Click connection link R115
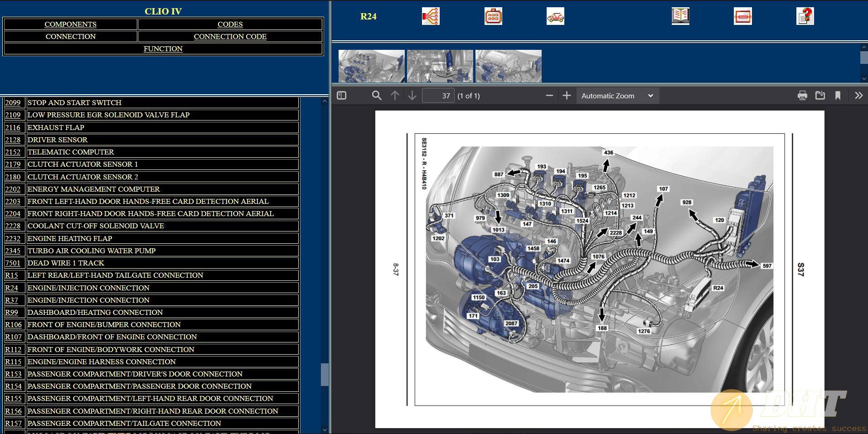This screenshot has height=434, width=868. coord(13,362)
